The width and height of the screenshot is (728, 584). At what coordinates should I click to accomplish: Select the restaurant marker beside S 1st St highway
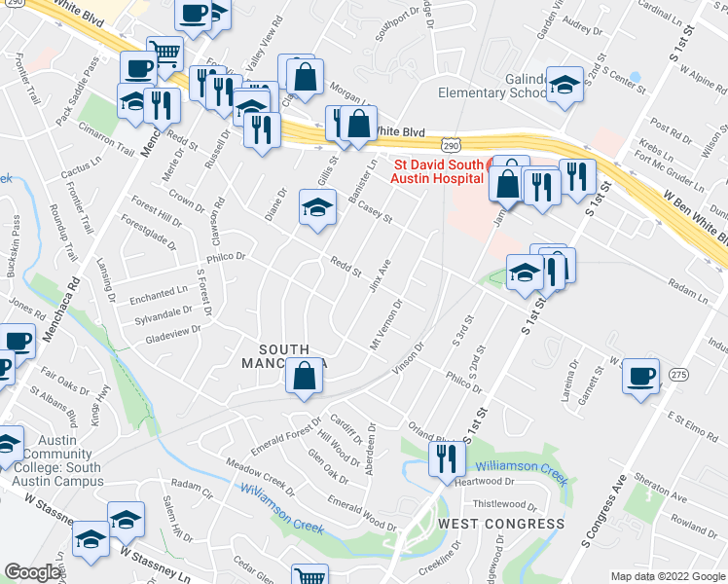[x=577, y=180]
